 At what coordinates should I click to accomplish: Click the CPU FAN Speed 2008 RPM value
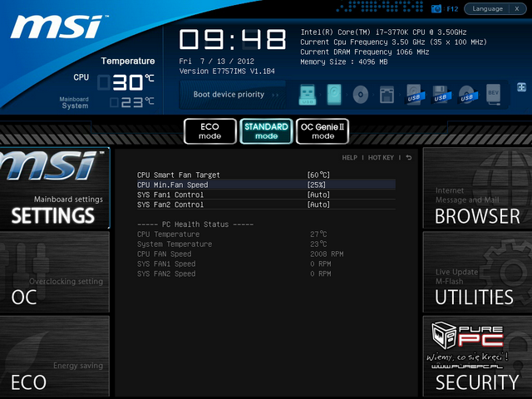(327, 254)
